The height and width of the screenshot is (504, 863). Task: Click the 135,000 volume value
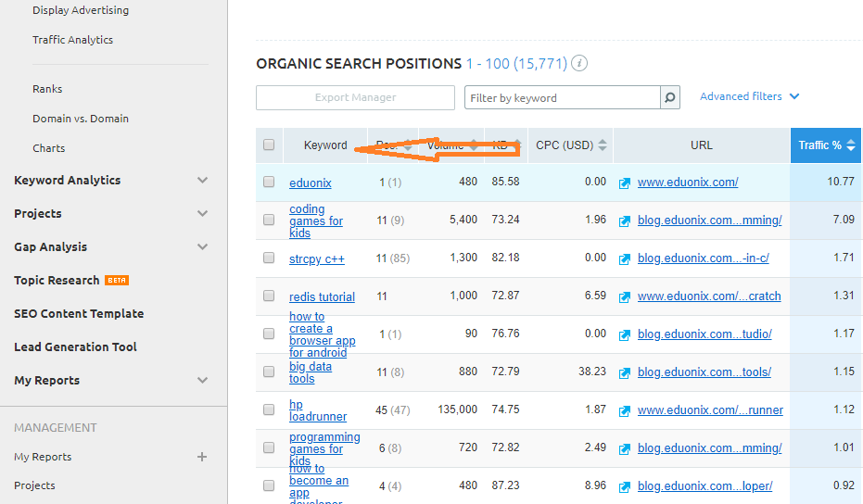[457, 409]
